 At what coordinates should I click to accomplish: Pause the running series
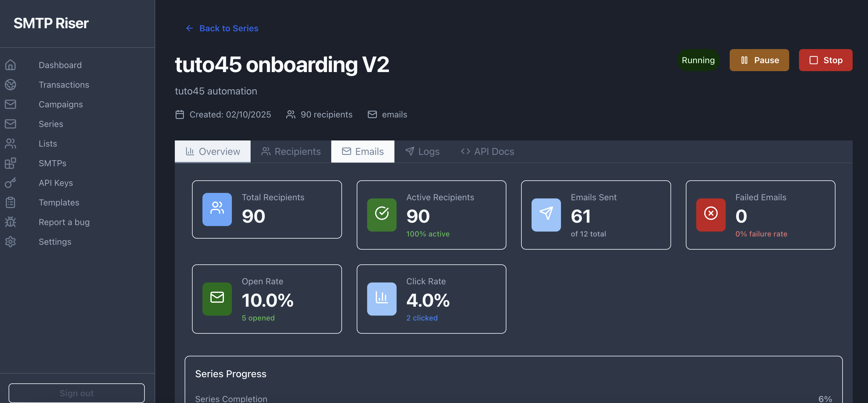click(x=759, y=60)
